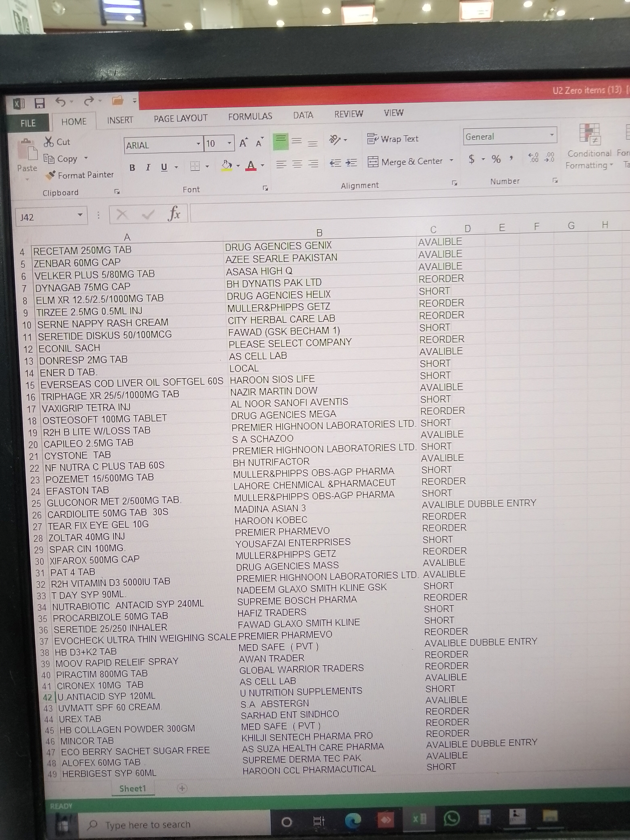Toggle Bold formatting
The width and height of the screenshot is (630, 840).
[x=132, y=167]
